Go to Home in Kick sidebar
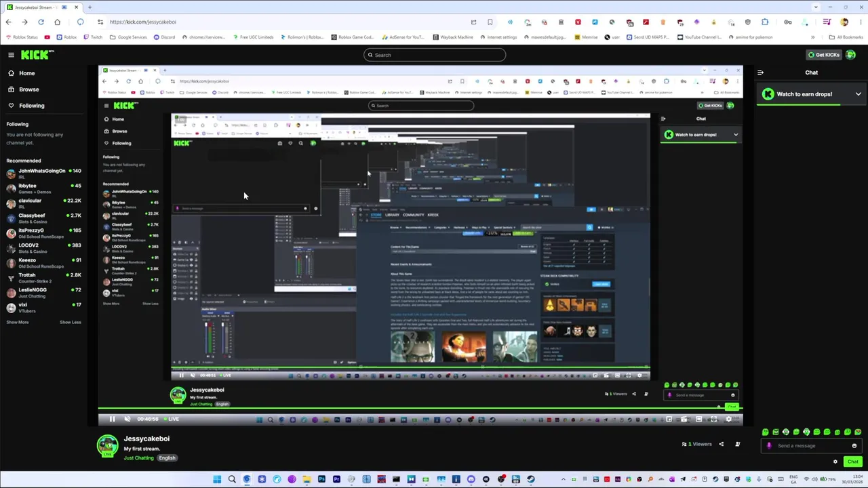Image resolution: width=868 pixels, height=488 pixels. coord(27,73)
